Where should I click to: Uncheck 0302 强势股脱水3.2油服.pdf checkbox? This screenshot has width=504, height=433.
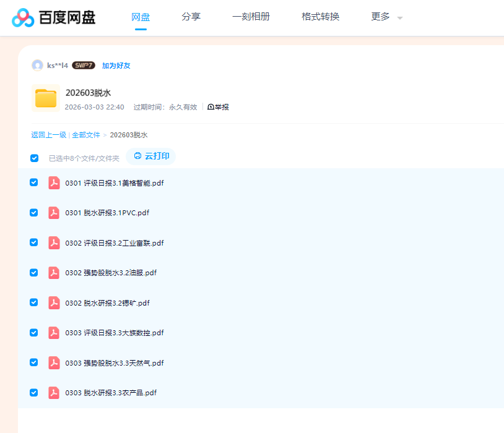point(34,272)
